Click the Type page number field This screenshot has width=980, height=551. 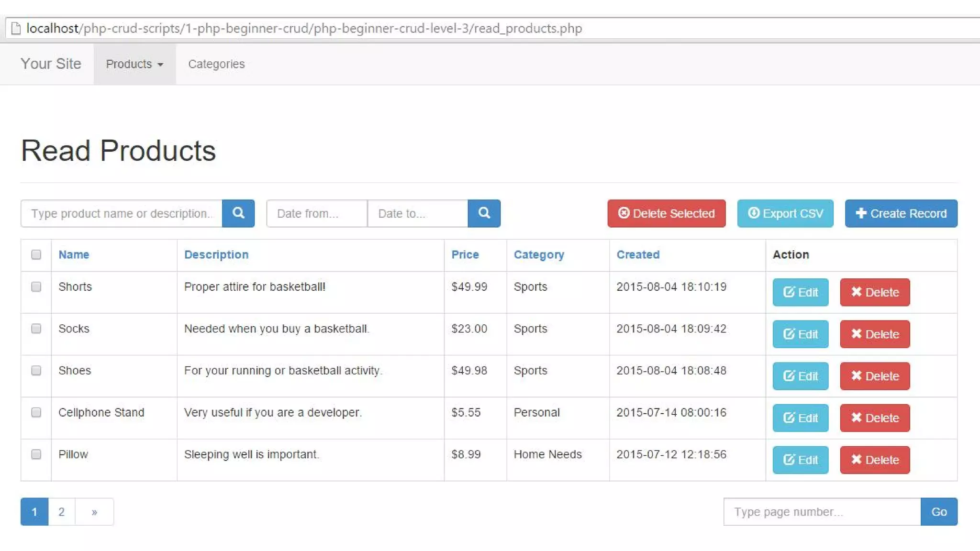[822, 512]
